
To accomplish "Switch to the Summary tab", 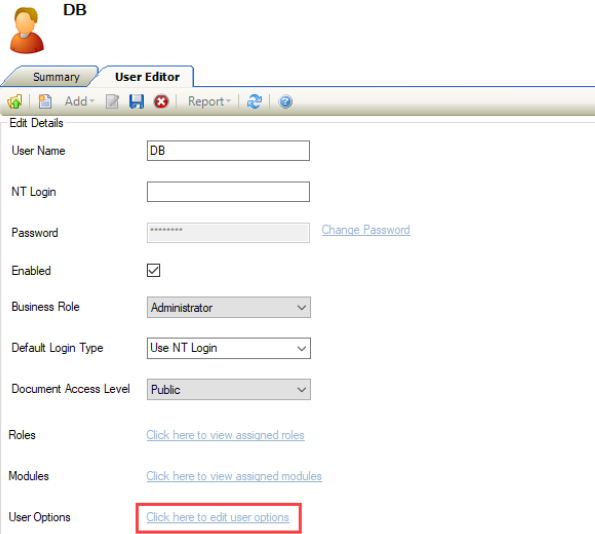I will 56,77.
